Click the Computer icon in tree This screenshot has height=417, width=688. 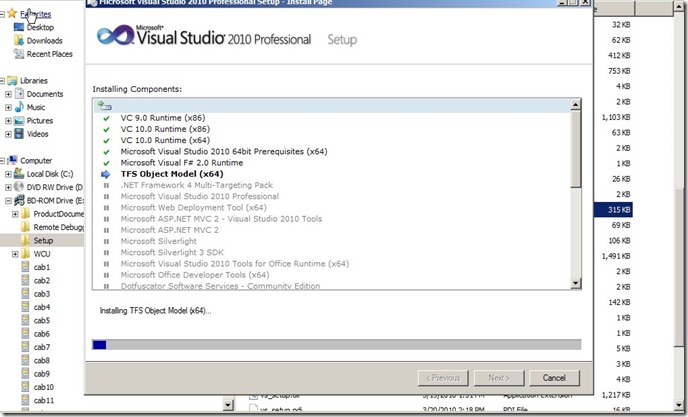[12, 160]
